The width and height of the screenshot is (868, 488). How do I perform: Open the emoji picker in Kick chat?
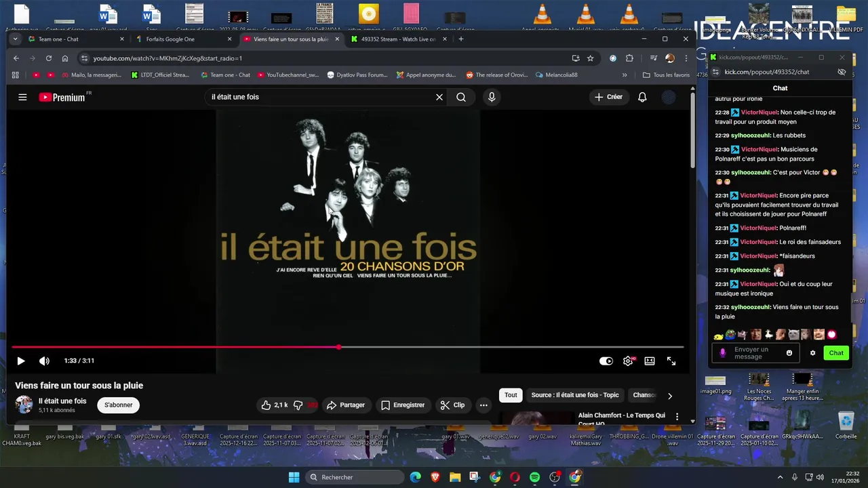pyautogui.click(x=789, y=353)
